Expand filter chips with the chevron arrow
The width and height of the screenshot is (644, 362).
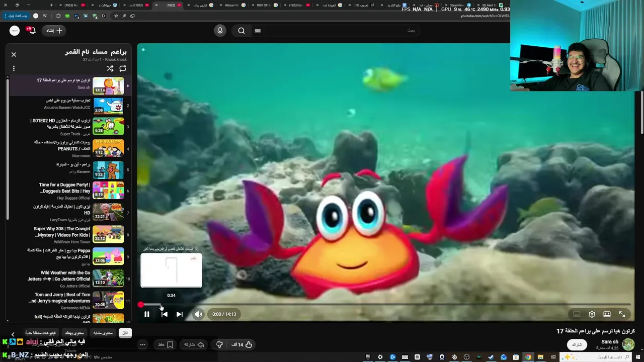coord(13,333)
